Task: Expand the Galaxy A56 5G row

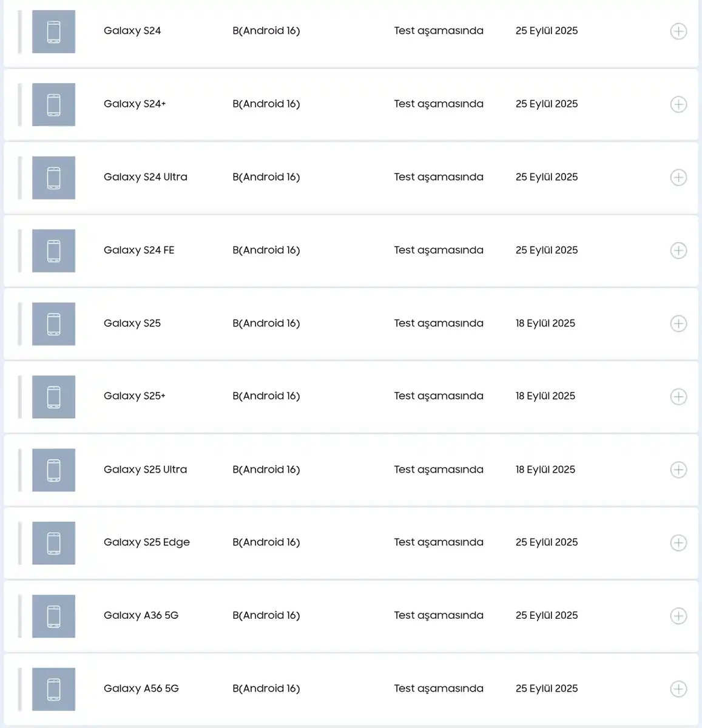Action: (x=678, y=689)
